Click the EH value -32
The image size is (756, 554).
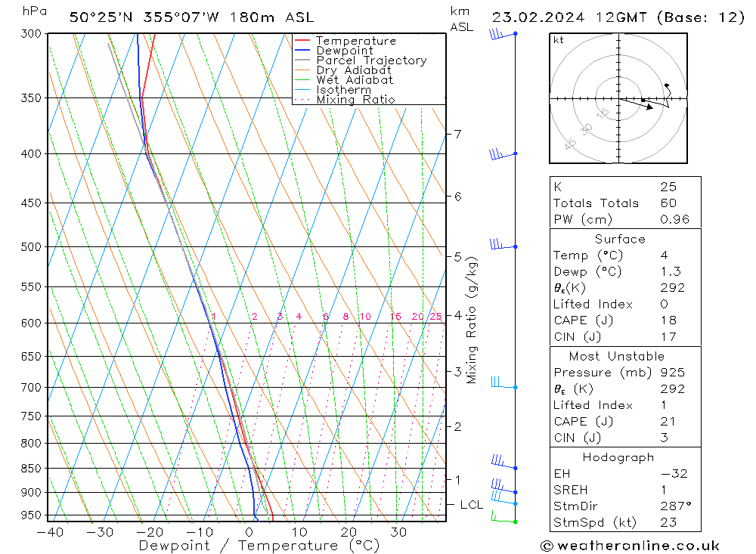tap(674, 473)
